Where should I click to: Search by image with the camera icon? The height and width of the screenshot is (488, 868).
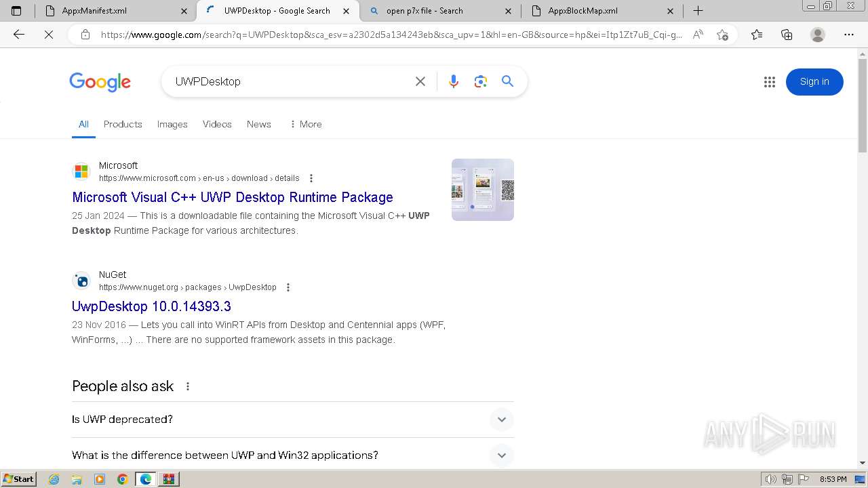click(481, 81)
